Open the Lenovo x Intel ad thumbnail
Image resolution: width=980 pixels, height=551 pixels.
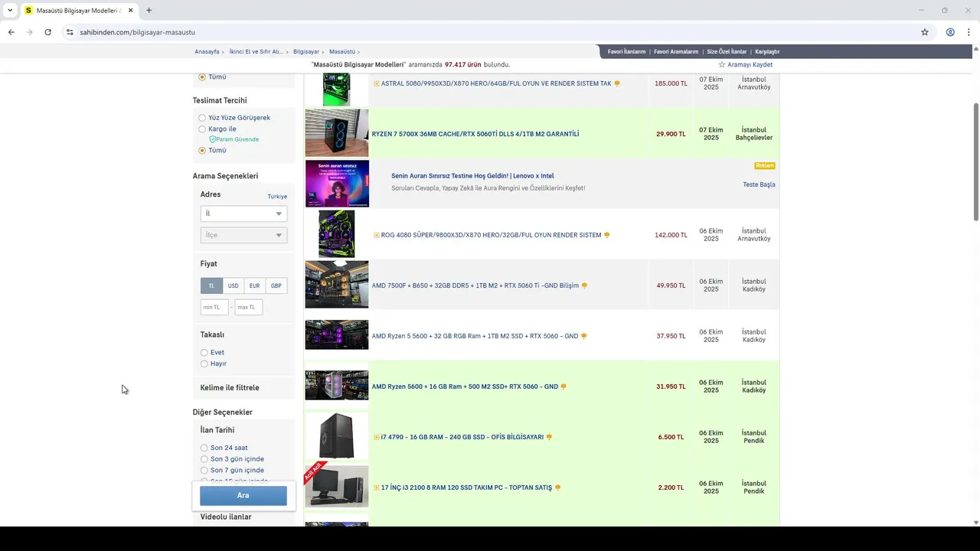coord(337,184)
